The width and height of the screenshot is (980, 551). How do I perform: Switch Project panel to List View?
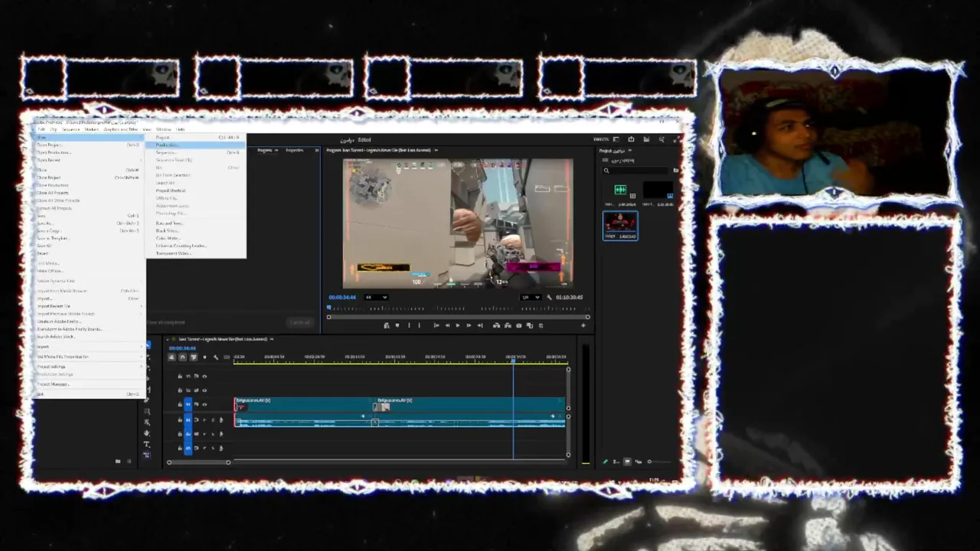tap(616, 461)
